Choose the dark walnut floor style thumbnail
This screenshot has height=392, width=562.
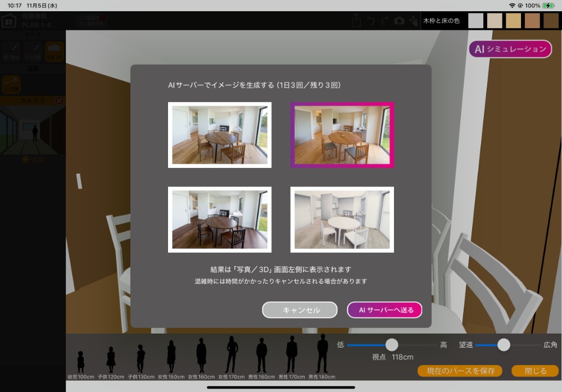220,220
